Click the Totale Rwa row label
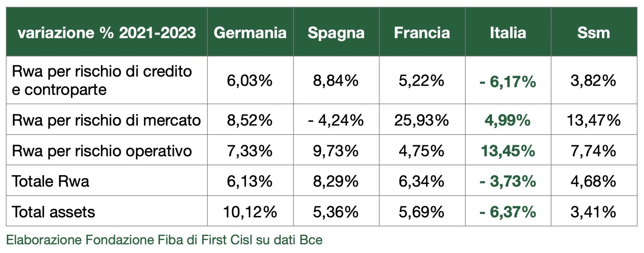This screenshot has width=644, height=253. [51, 181]
